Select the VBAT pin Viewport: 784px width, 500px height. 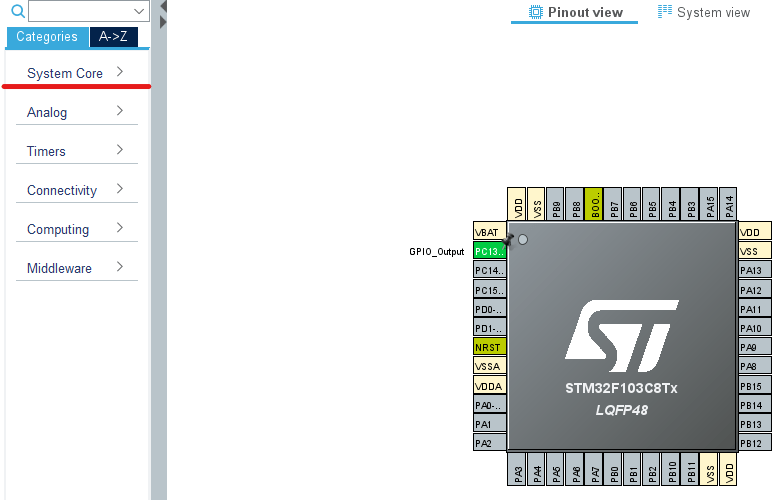coord(490,232)
